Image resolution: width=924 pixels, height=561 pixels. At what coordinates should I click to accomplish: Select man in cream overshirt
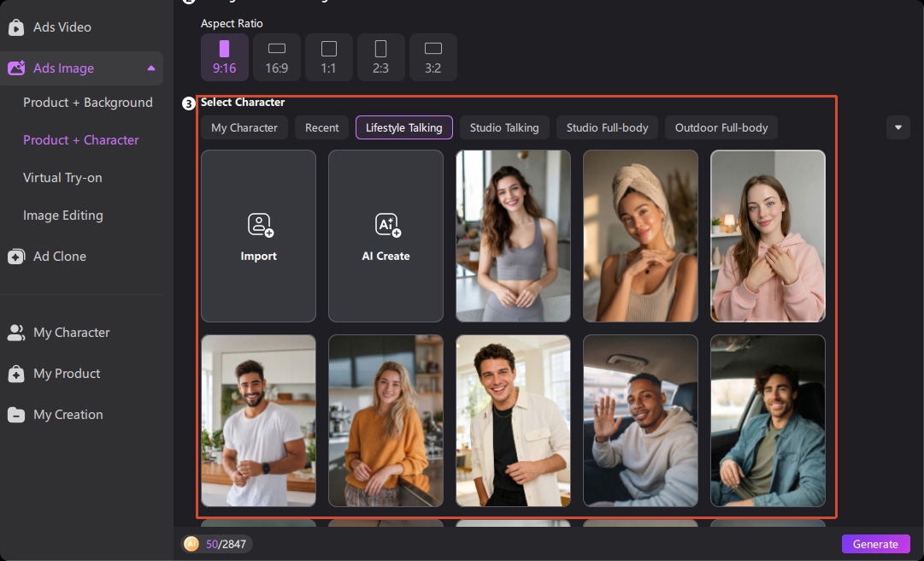pyautogui.click(x=513, y=421)
